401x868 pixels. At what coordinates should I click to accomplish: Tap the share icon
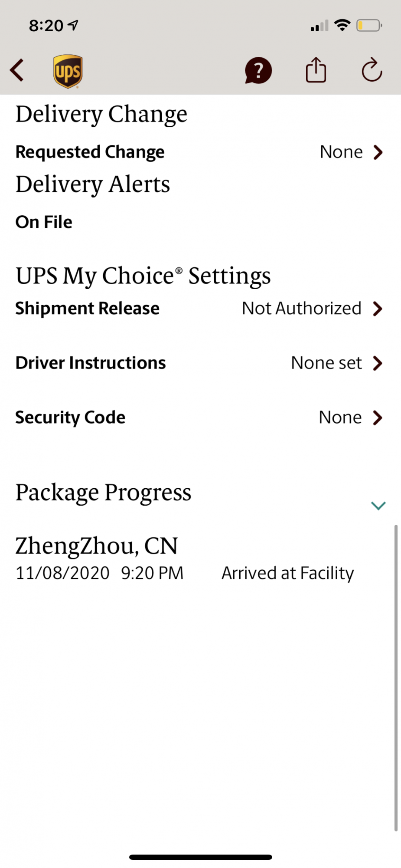click(x=316, y=70)
